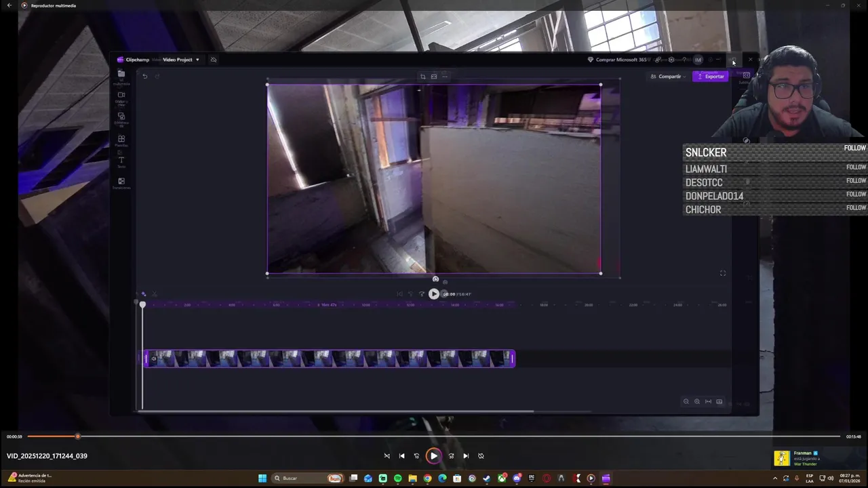Fit the Clipchamp timeline to screen
Viewport: 868px width, 488px height.
coord(708,402)
